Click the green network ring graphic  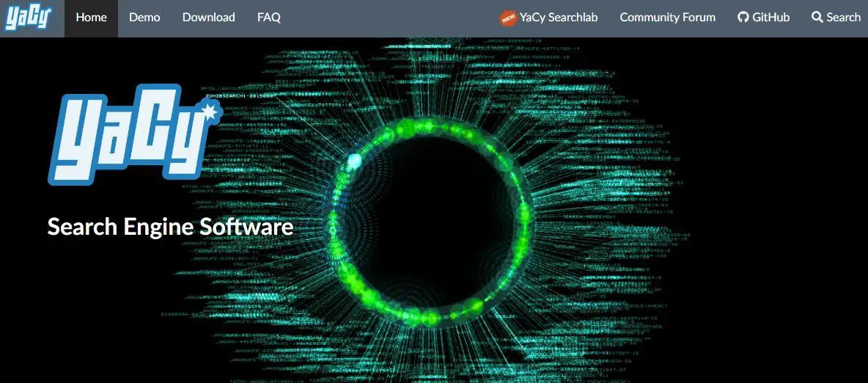(429, 221)
